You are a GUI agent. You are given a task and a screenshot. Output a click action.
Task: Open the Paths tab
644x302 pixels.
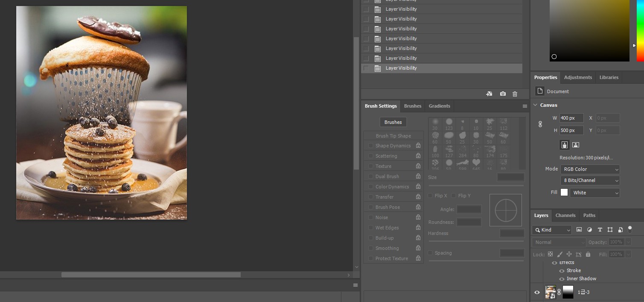point(589,215)
